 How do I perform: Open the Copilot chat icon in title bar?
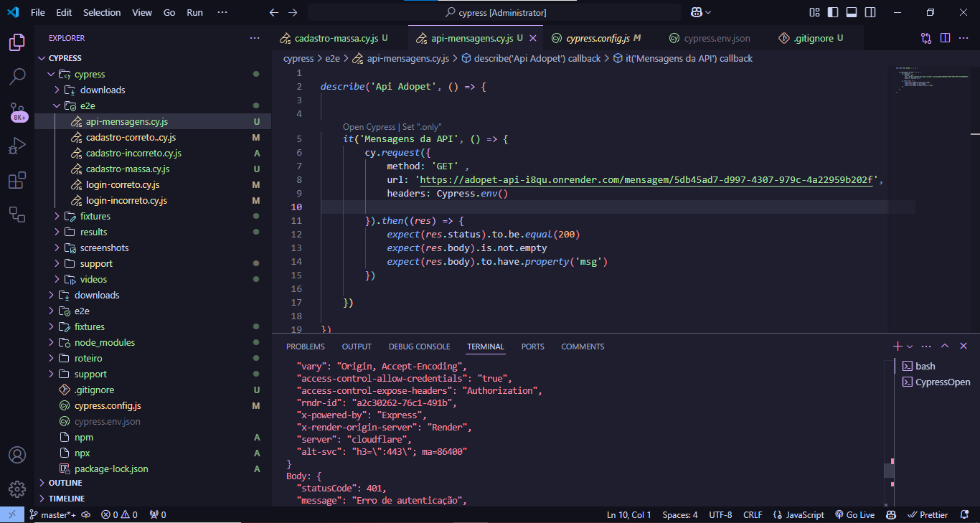(x=701, y=12)
